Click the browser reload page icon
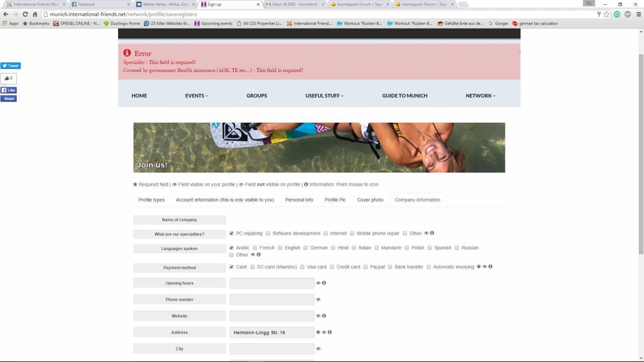 point(25,14)
